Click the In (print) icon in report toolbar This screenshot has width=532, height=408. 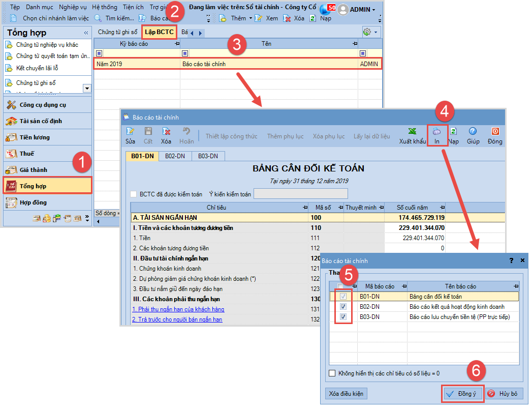point(436,132)
